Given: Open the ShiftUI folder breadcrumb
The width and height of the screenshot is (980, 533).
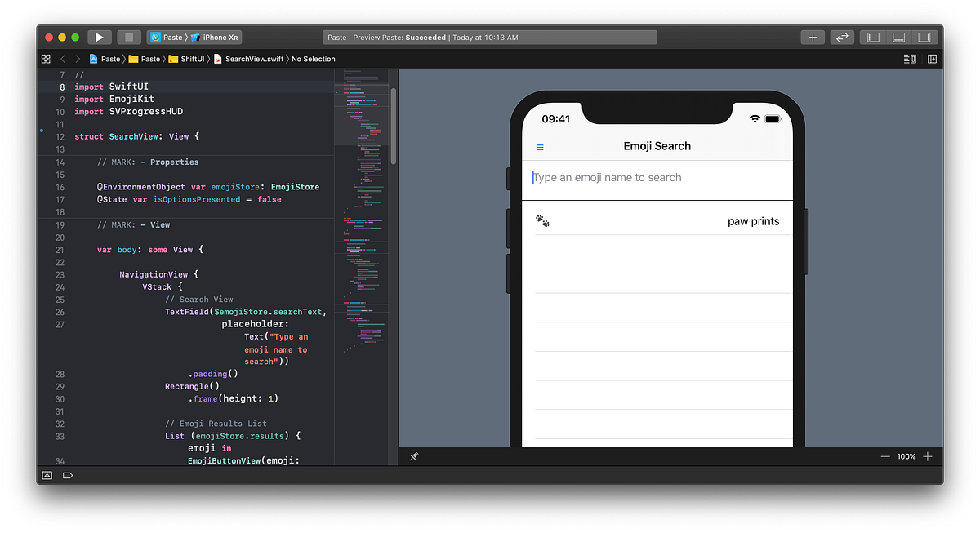Looking at the screenshot, I should tap(194, 59).
